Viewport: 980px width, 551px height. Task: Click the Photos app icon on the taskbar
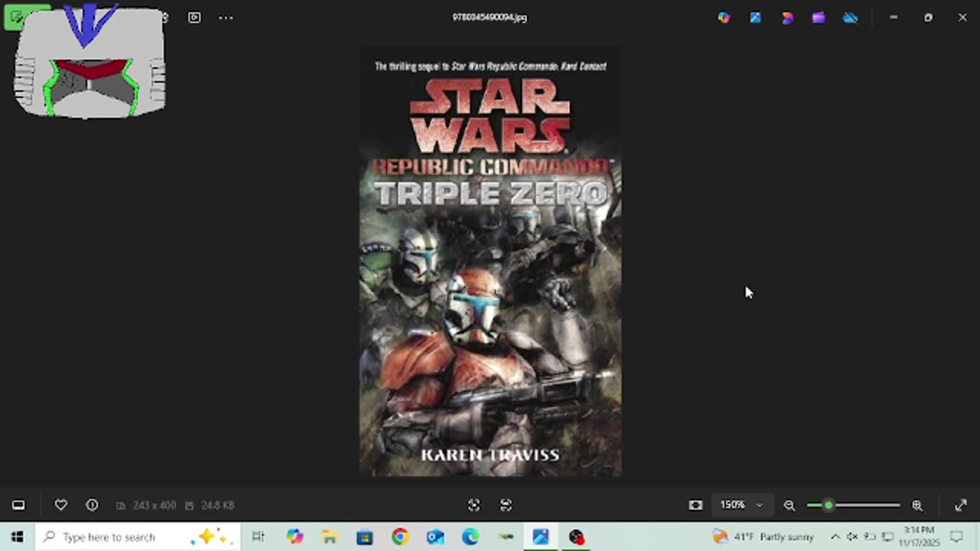coord(541,537)
